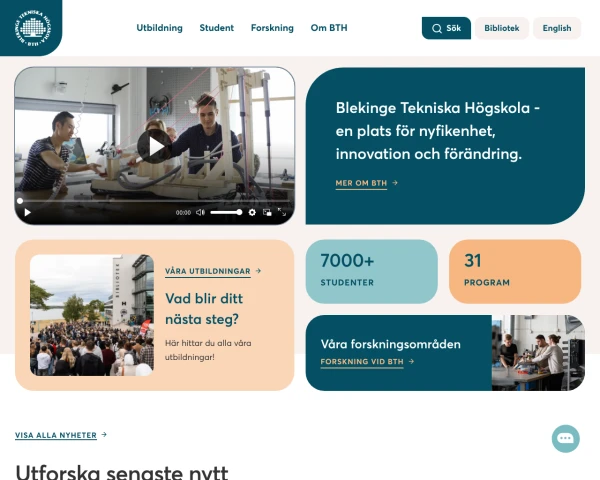Click the campus crowd photo thumbnail

click(92, 315)
